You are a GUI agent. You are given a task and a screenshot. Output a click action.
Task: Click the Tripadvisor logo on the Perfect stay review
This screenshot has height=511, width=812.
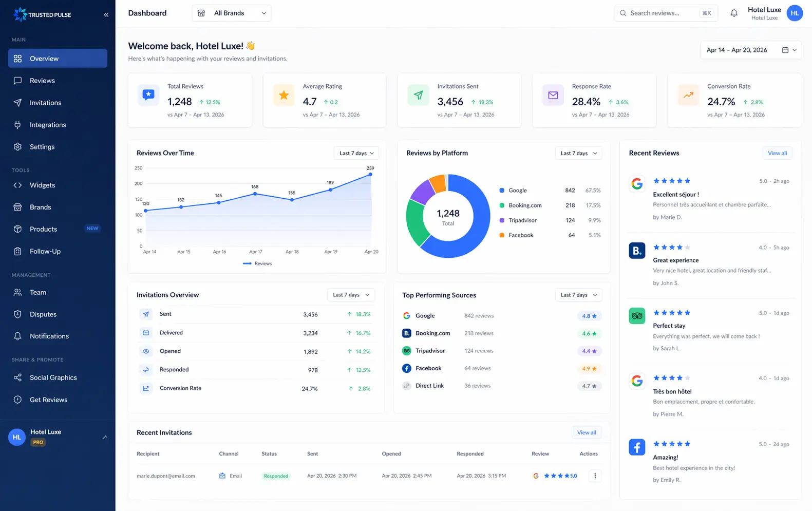[x=637, y=316]
